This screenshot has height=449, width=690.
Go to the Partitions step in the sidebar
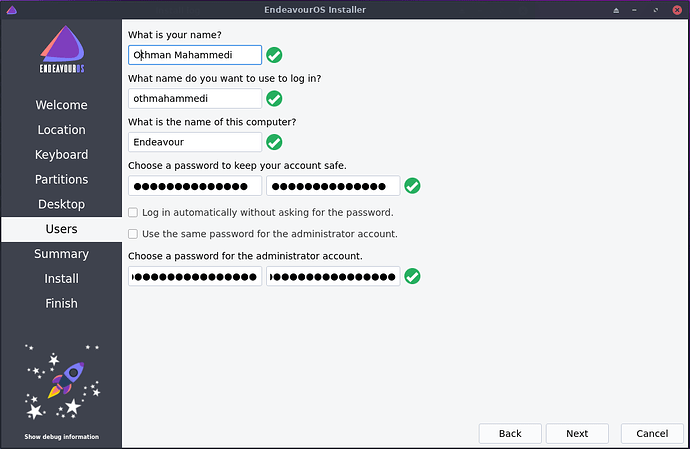(61, 180)
